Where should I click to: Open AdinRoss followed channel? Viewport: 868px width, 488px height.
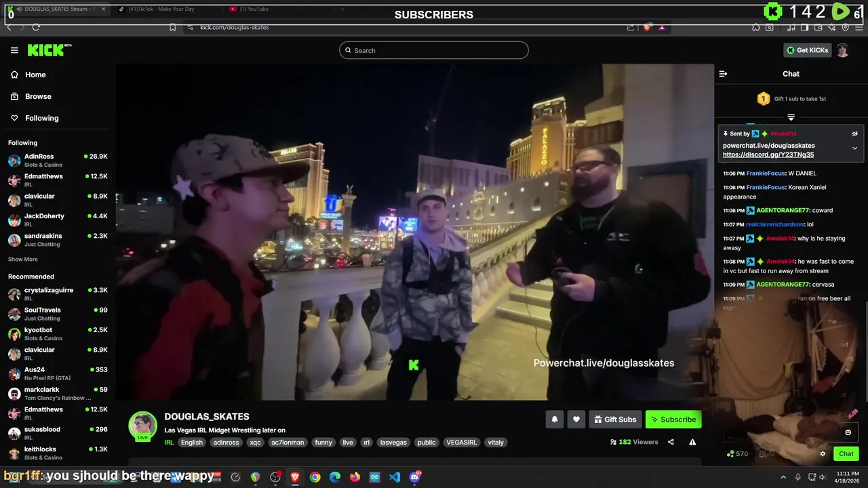click(x=58, y=160)
